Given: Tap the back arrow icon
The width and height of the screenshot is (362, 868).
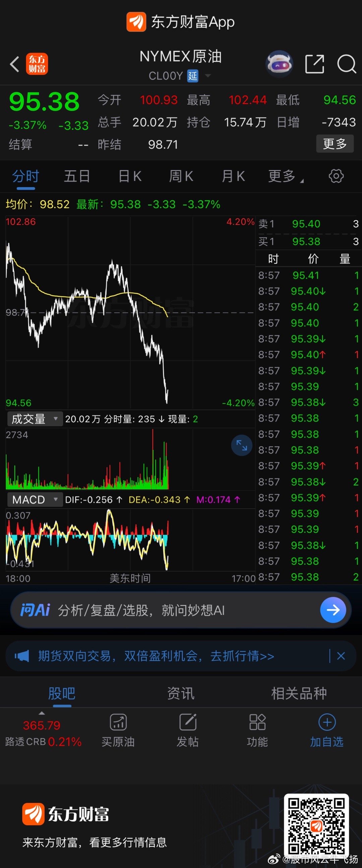Looking at the screenshot, I should pos(14,64).
